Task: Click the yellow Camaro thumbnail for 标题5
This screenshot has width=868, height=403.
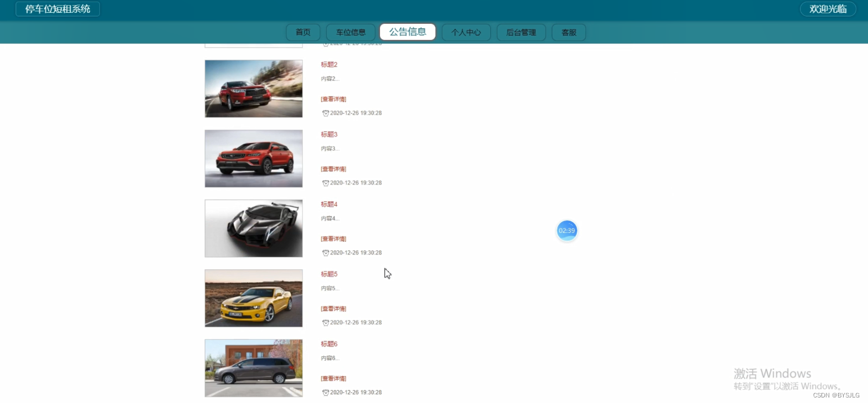Action: (254, 298)
